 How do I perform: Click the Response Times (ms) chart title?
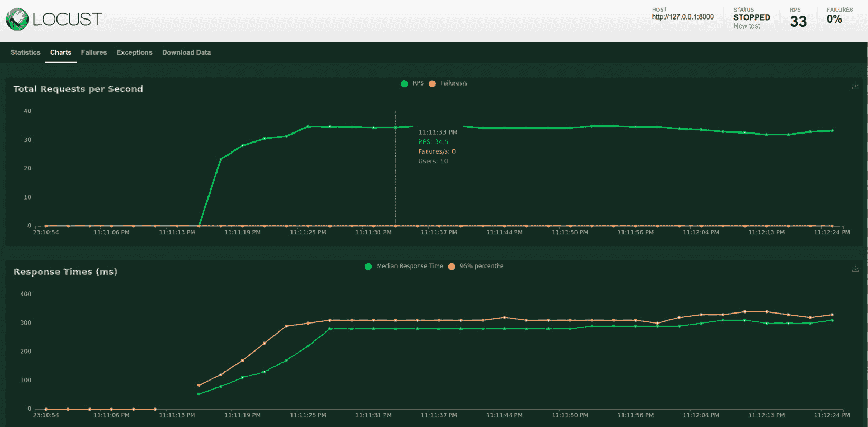tap(65, 272)
